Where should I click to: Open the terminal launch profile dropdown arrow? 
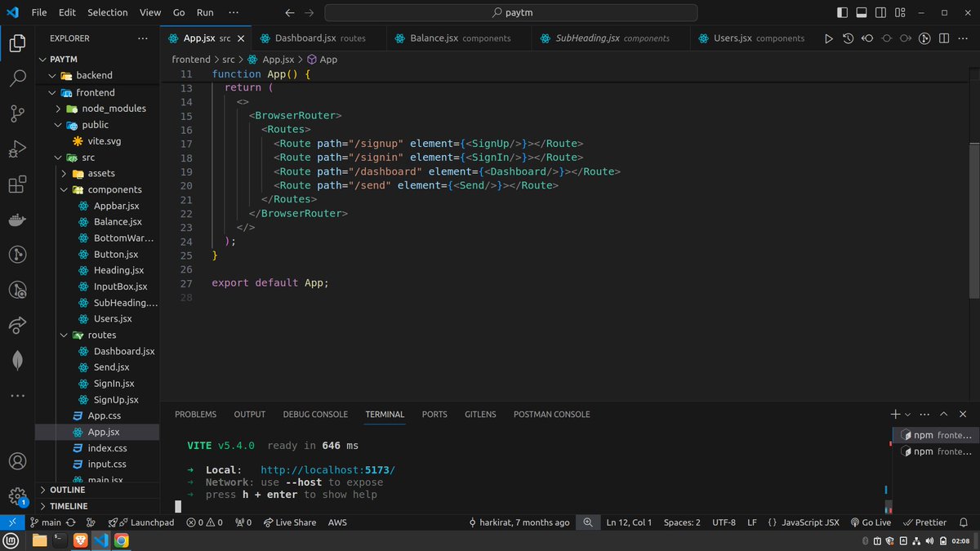pos(908,415)
